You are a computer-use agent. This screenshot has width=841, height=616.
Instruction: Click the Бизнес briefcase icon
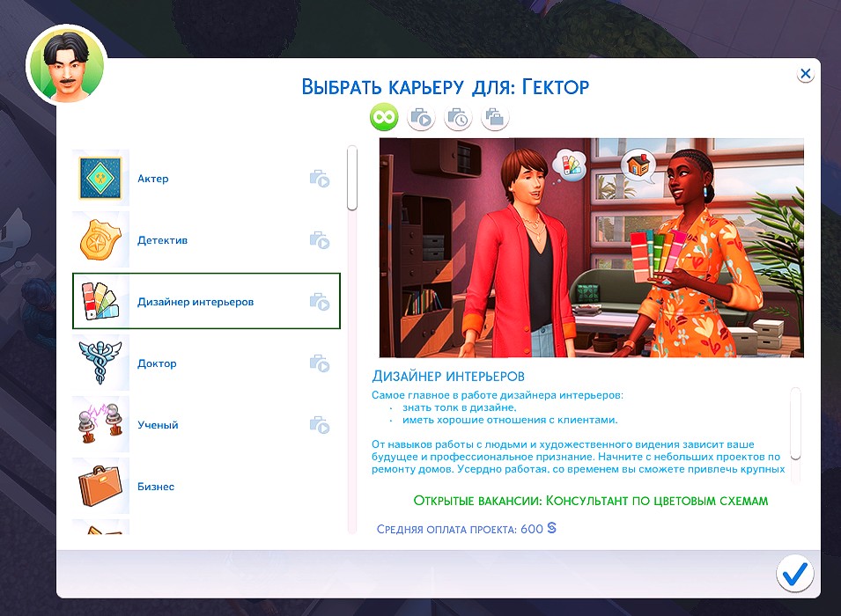[x=100, y=486]
